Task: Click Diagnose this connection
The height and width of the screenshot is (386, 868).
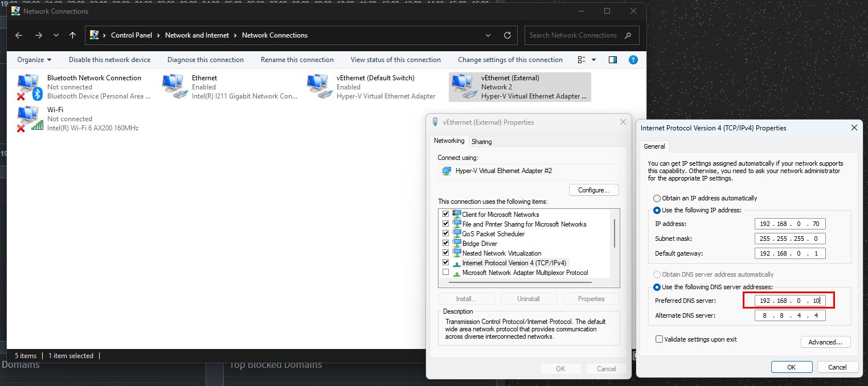Action: (x=206, y=60)
